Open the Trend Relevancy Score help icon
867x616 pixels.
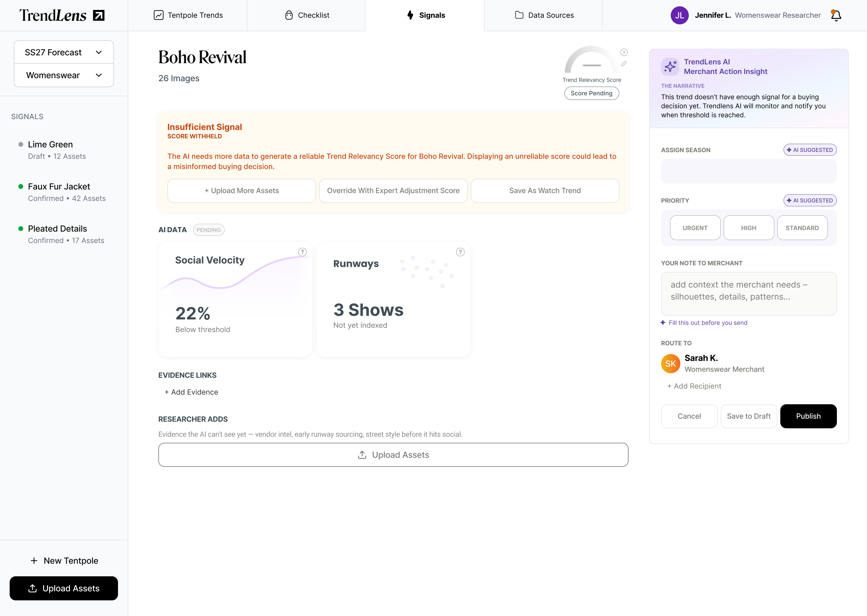(x=624, y=52)
